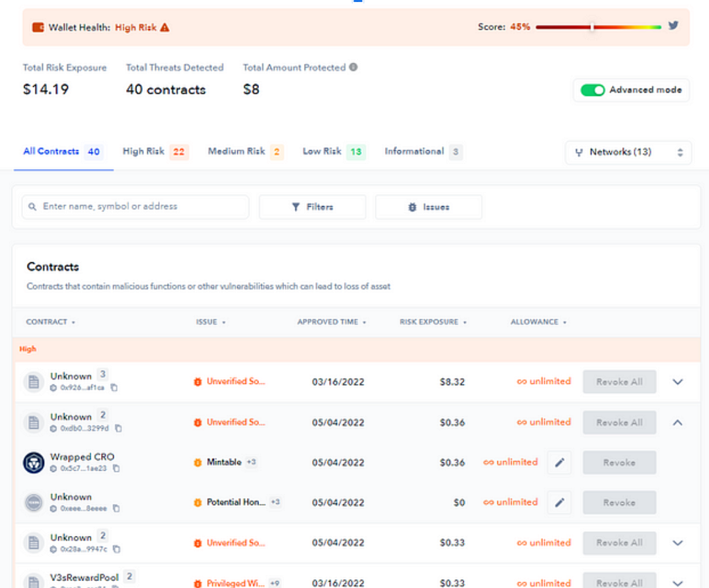Open the Issues button
The width and height of the screenshot is (709, 588).
428,207
